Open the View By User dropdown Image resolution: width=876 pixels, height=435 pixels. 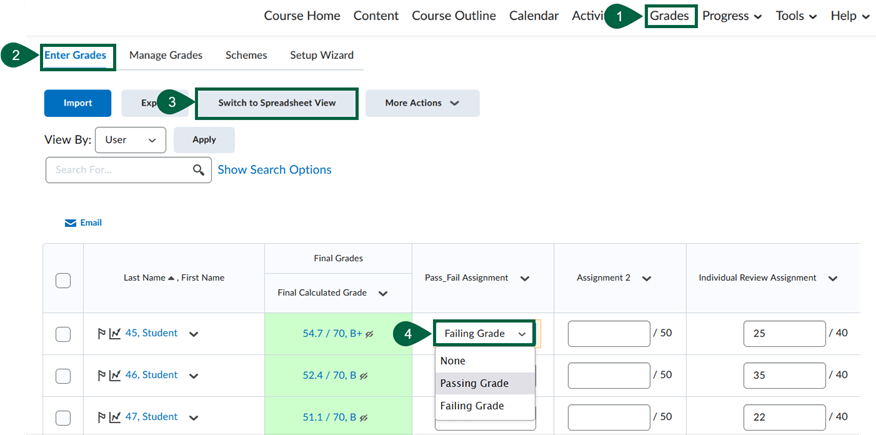point(130,140)
